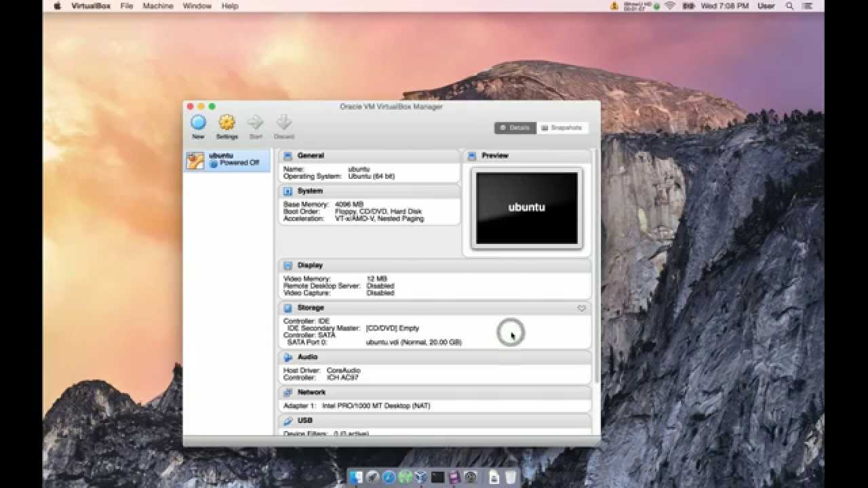The image size is (868, 488).
Task: Click 'VT-x/AMD-V, Nested Paging' acceleration text
Action: pyautogui.click(x=379, y=219)
